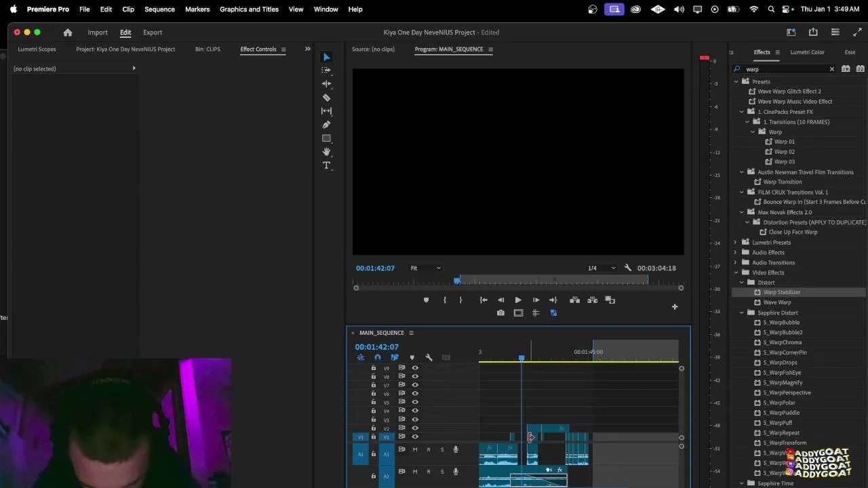Select the Slip tool
The image size is (868, 488).
tap(326, 111)
